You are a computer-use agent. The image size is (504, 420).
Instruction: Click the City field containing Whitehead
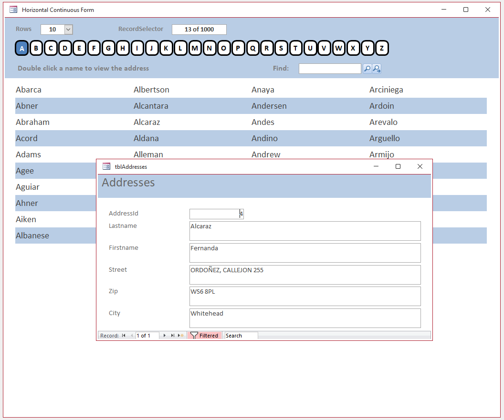[x=305, y=318]
